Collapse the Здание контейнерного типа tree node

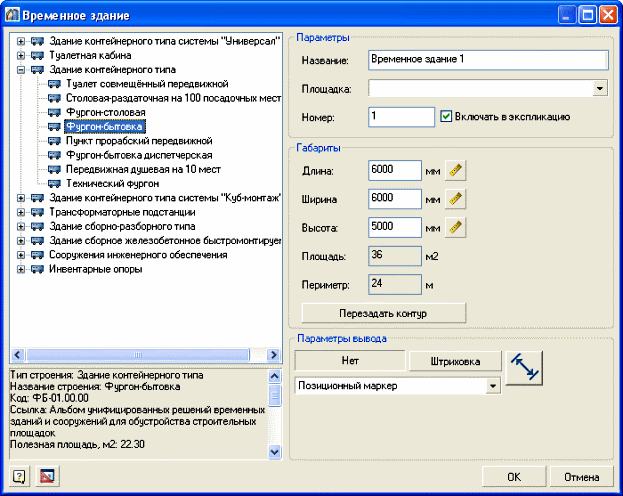tap(21, 71)
